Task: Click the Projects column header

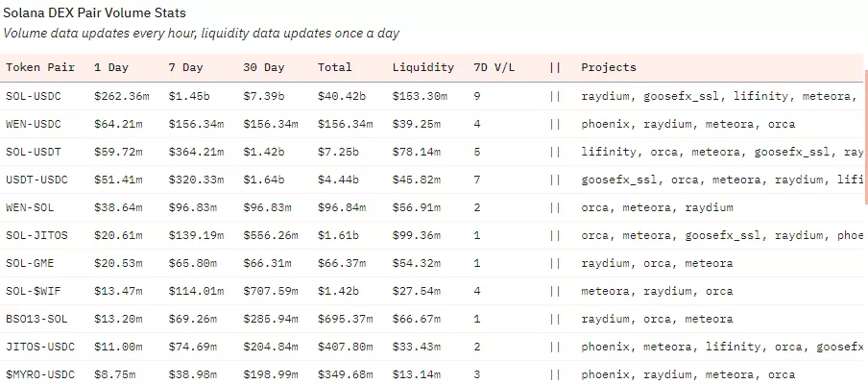Action: click(x=609, y=67)
